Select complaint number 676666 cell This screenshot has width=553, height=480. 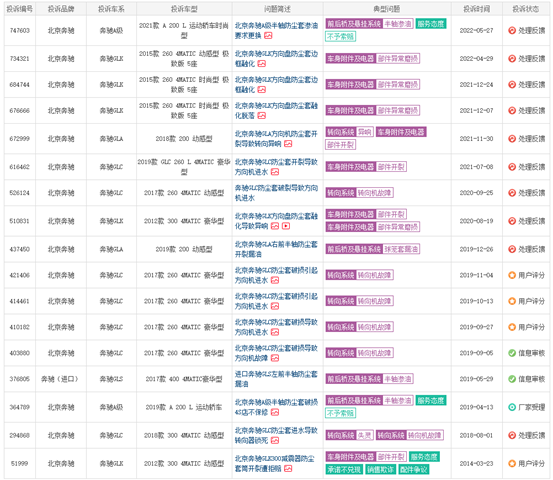point(20,111)
